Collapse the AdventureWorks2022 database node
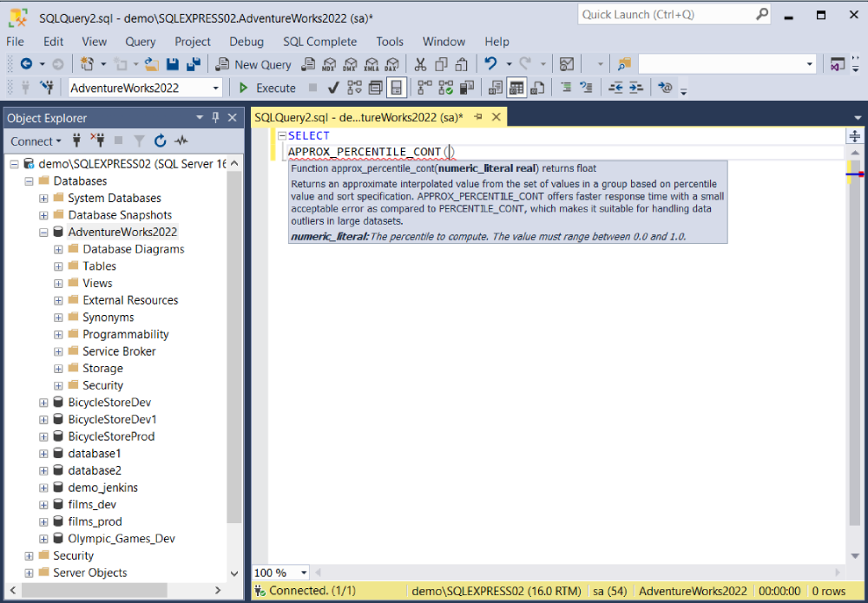Image resolution: width=868 pixels, height=603 pixels. click(43, 233)
